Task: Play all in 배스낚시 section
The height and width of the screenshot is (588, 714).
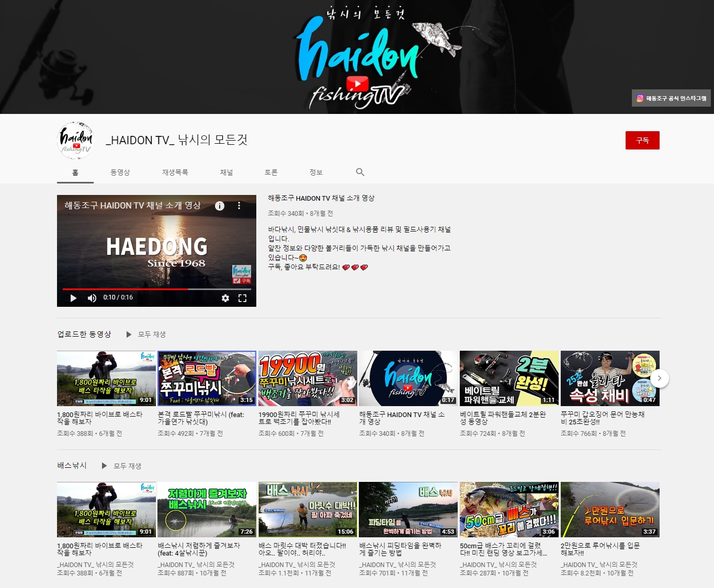Action: pyautogui.click(x=122, y=466)
